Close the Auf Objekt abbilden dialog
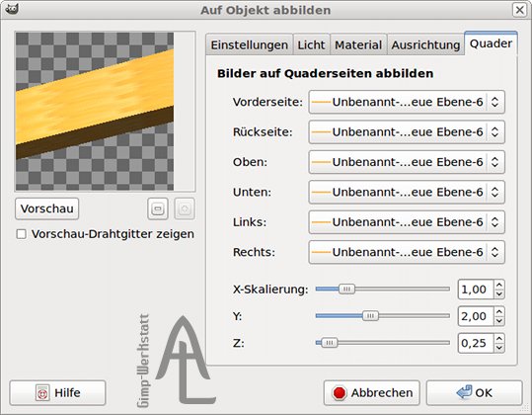The width and height of the screenshot is (532, 415). [x=519, y=10]
